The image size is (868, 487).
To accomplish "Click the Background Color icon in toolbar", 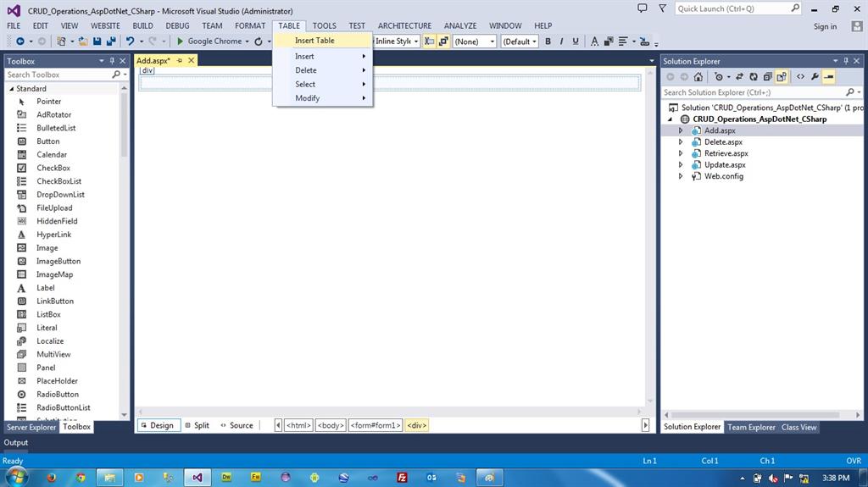I will coord(609,42).
